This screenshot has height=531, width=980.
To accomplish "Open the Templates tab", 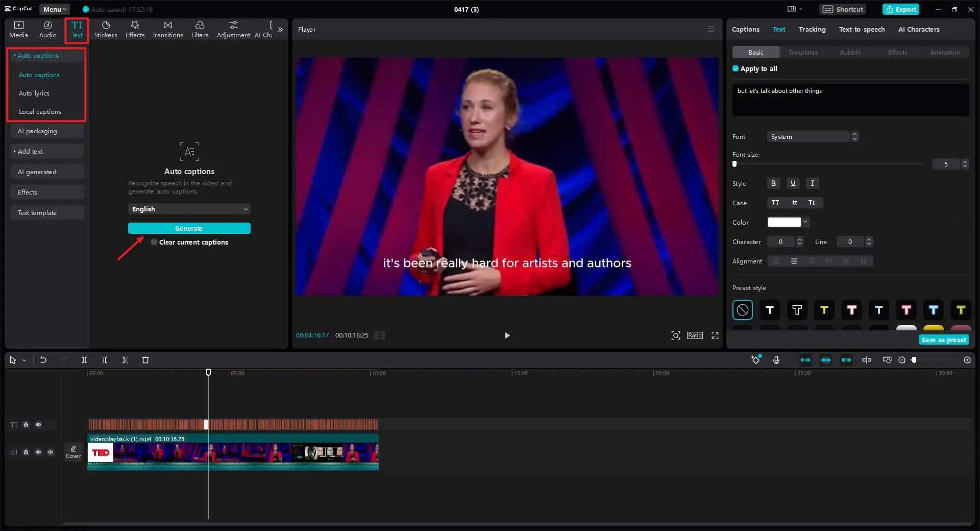I will point(802,52).
